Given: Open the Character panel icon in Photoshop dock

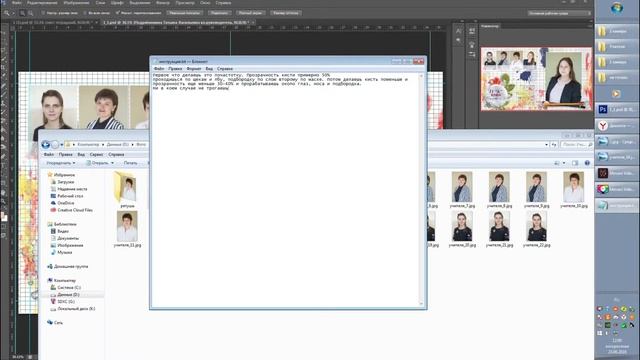Looking at the screenshot, I should (459, 31).
